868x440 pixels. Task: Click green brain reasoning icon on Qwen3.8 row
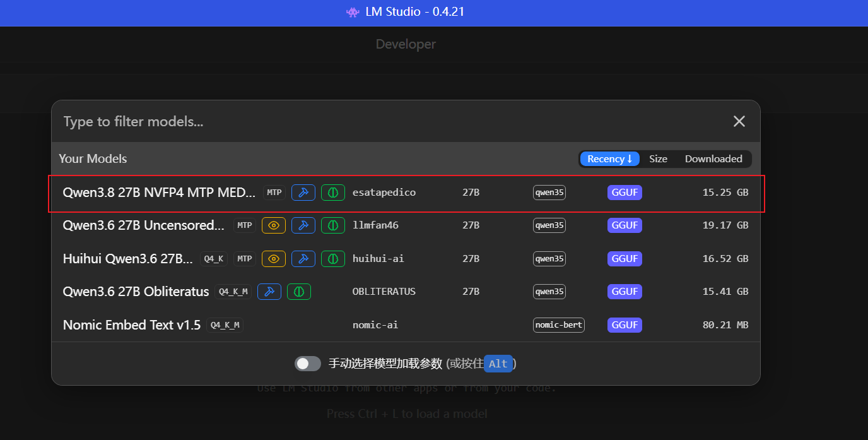(333, 193)
